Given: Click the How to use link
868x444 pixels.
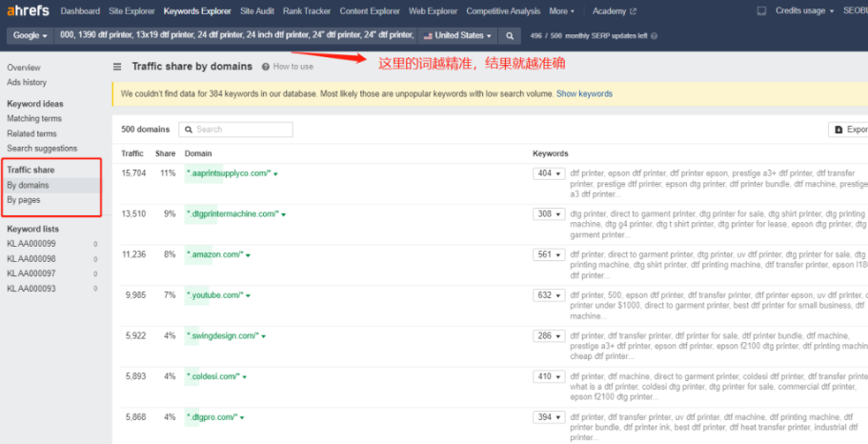Looking at the screenshot, I should click(293, 67).
